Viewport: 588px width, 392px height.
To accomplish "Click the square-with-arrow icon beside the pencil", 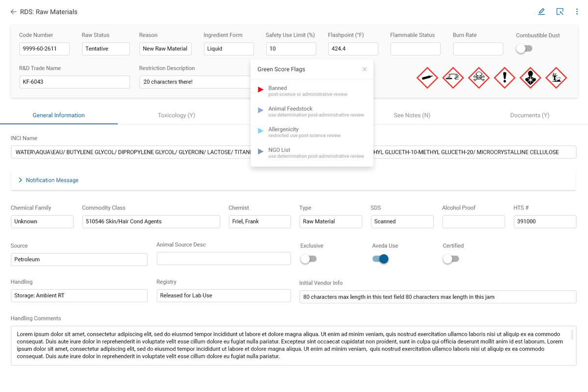I will click(x=560, y=12).
